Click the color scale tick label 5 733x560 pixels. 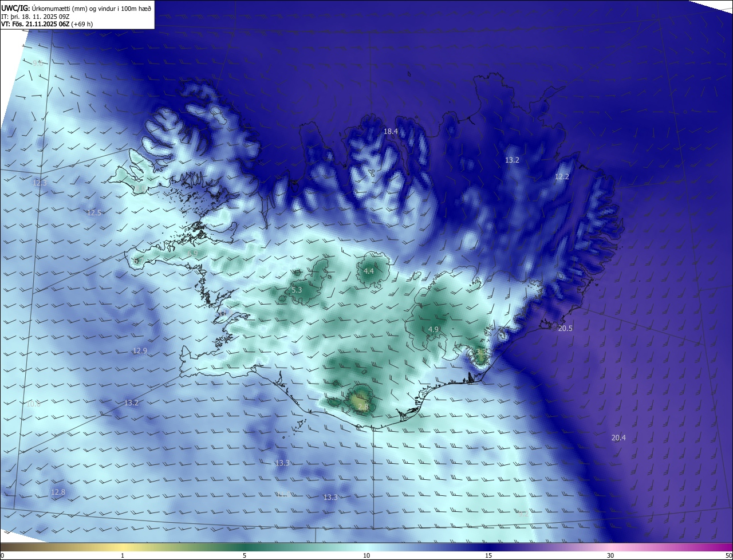245,555
